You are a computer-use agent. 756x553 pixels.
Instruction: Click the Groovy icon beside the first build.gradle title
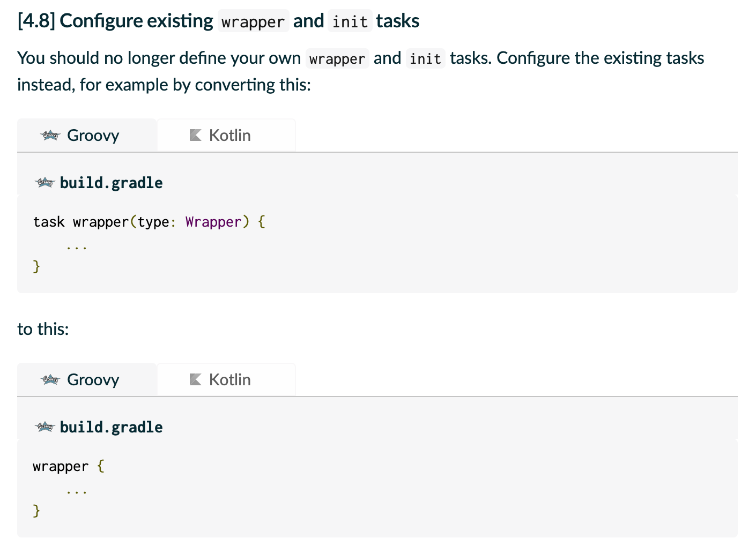pyautogui.click(x=45, y=183)
